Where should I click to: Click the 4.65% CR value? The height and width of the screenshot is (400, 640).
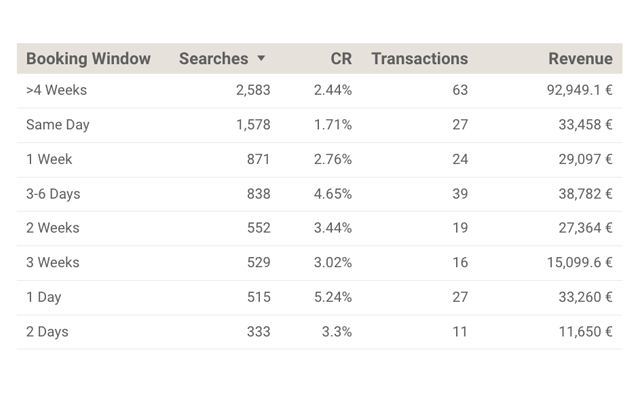(x=332, y=194)
